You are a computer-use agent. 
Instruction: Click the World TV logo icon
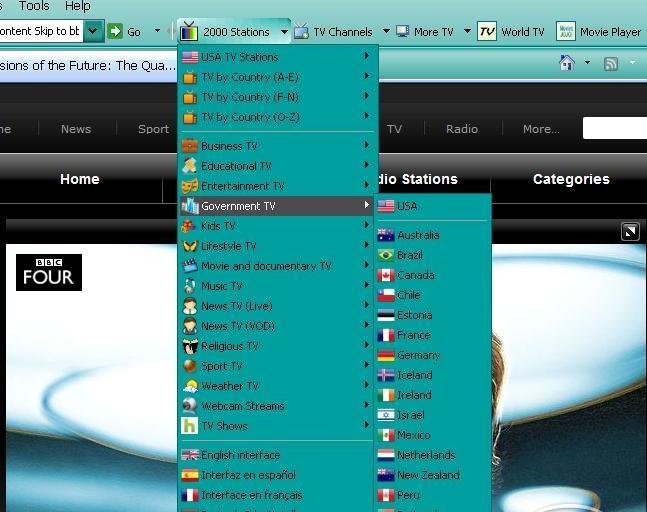[x=487, y=31]
